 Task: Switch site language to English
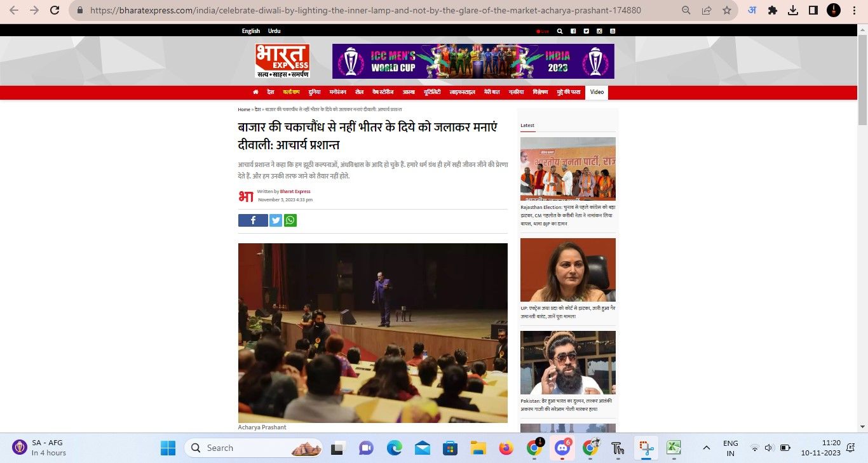[251, 31]
